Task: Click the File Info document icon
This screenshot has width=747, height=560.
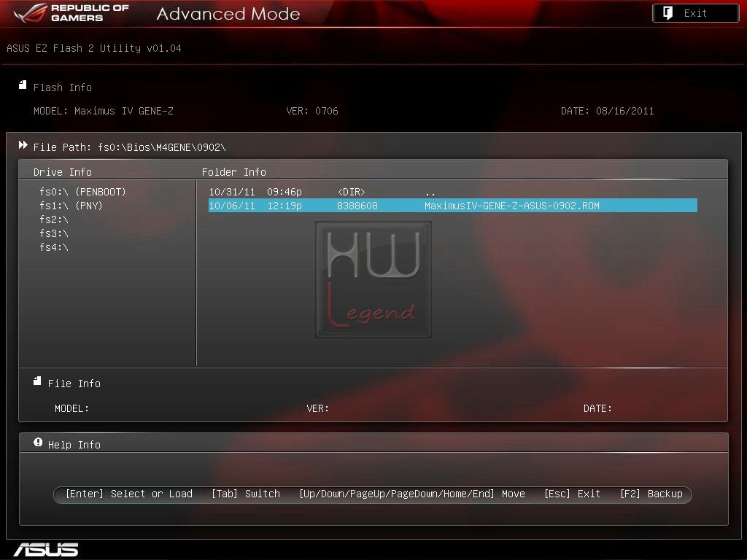Action: [37, 381]
